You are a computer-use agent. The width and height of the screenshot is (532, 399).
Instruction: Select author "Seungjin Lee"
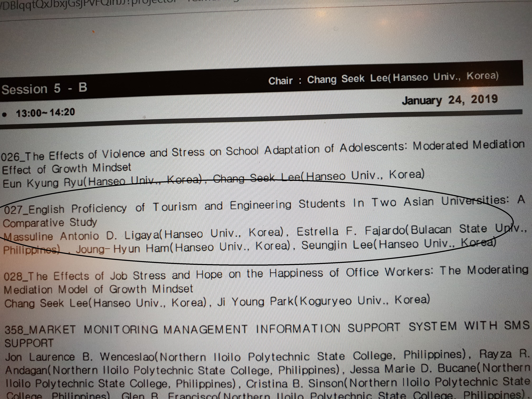tap(337, 245)
